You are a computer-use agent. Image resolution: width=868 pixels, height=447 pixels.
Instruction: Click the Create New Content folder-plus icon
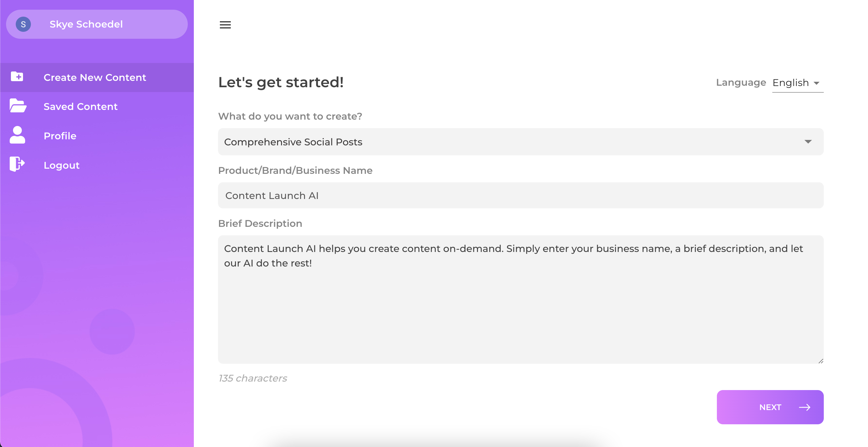17,77
